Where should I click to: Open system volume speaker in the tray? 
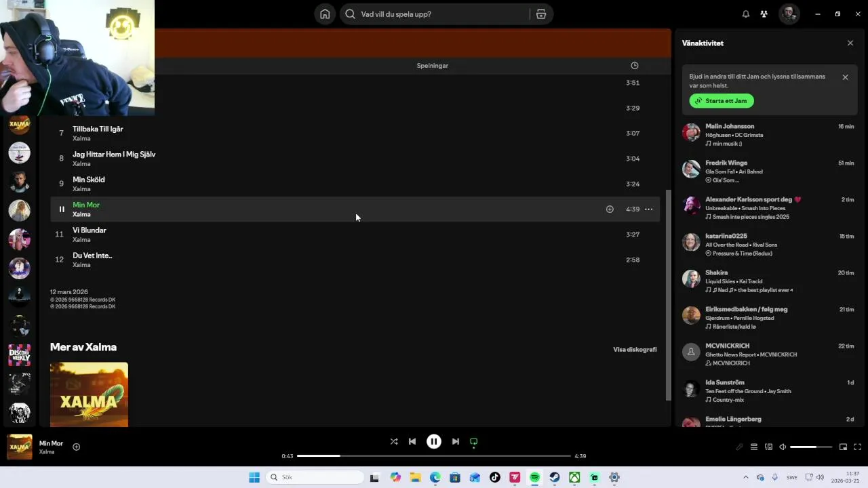(820, 477)
